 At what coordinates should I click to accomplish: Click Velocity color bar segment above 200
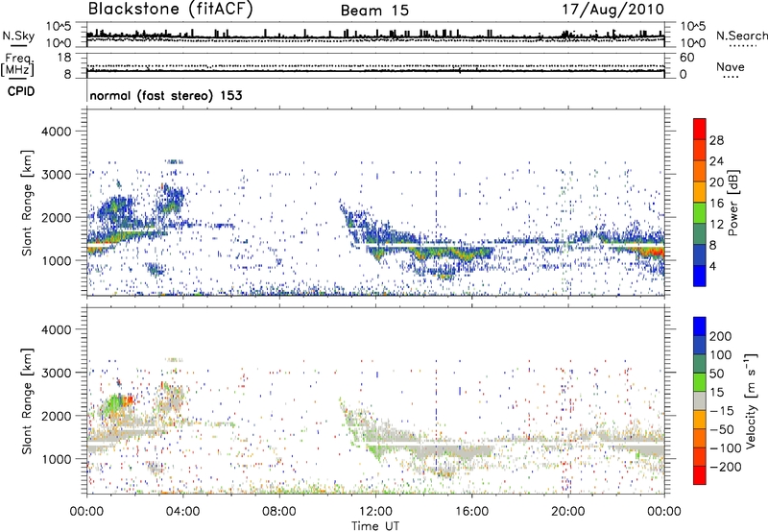tap(700, 326)
